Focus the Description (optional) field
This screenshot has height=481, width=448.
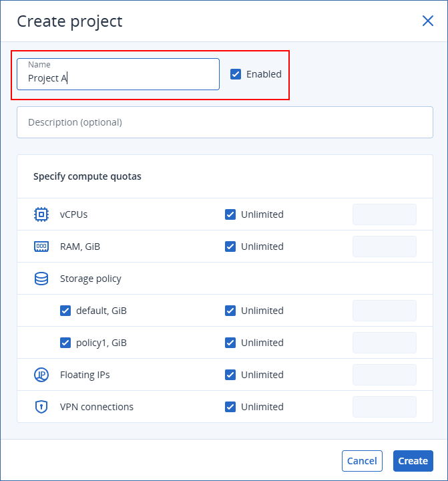click(x=224, y=122)
